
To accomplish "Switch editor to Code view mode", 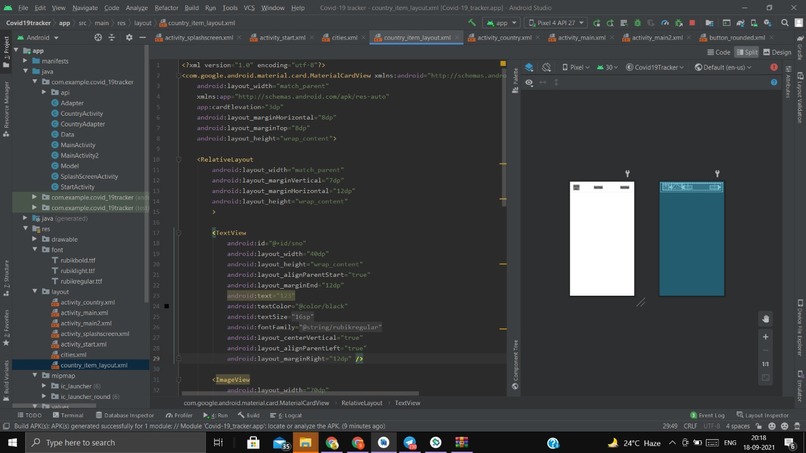I will (x=719, y=52).
